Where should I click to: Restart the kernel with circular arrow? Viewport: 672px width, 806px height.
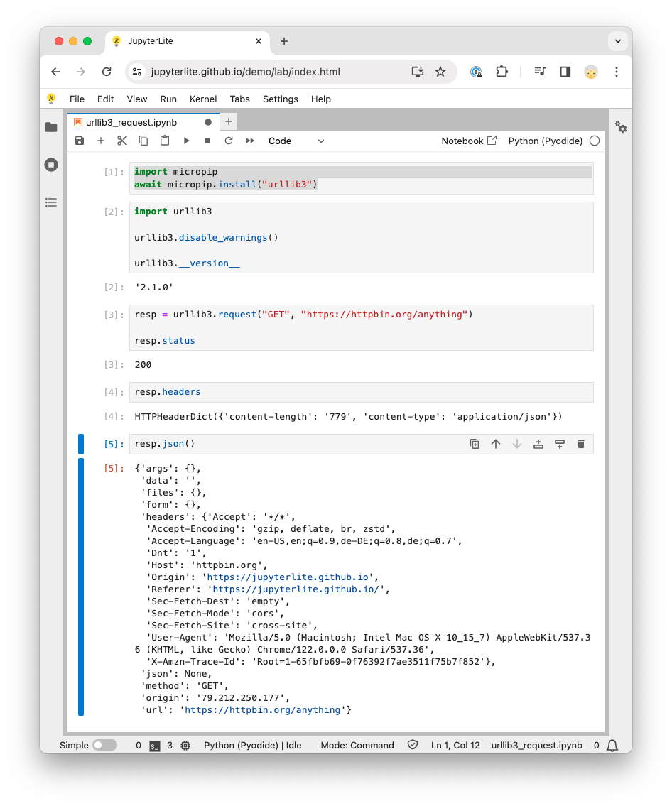229,141
